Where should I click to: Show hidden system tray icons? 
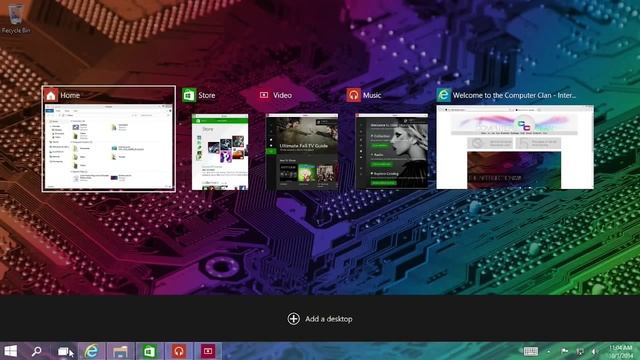(x=549, y=351)
